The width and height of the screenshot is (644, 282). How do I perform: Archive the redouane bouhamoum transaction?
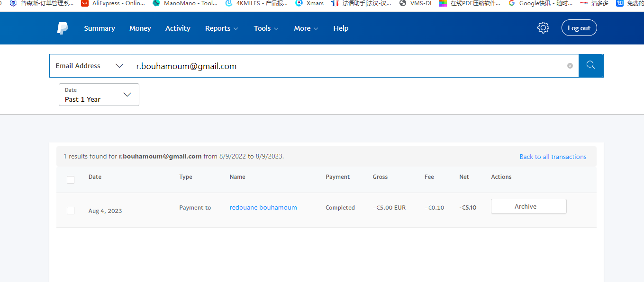528,206
